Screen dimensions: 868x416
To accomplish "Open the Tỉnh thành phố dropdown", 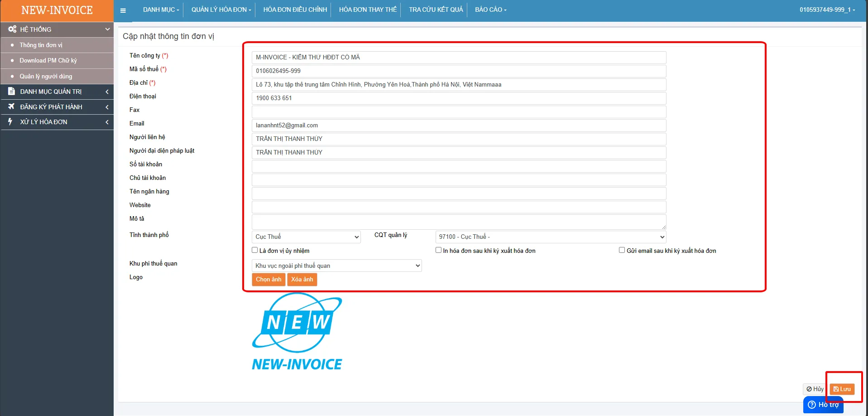I will [306, 237].
